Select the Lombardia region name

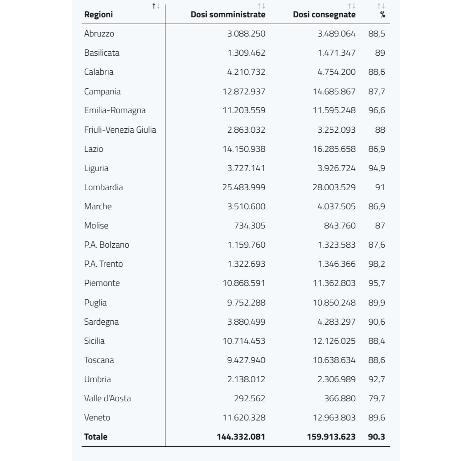click(x=103, y=188)
